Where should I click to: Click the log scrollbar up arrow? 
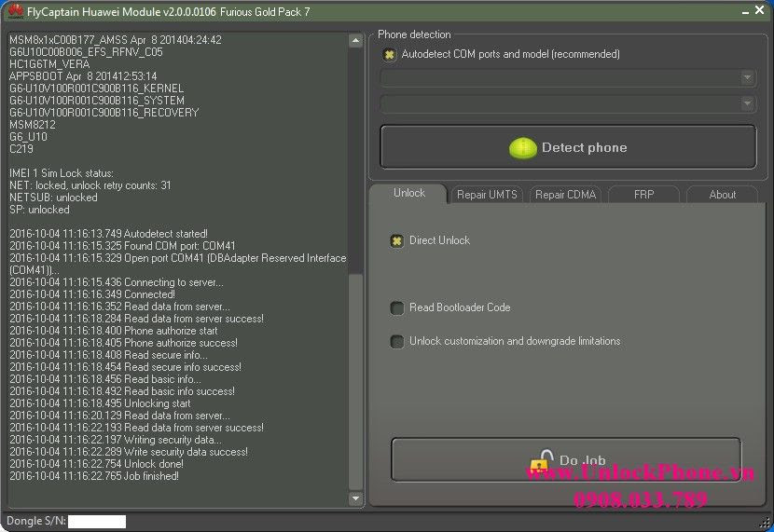pos(355,41)
